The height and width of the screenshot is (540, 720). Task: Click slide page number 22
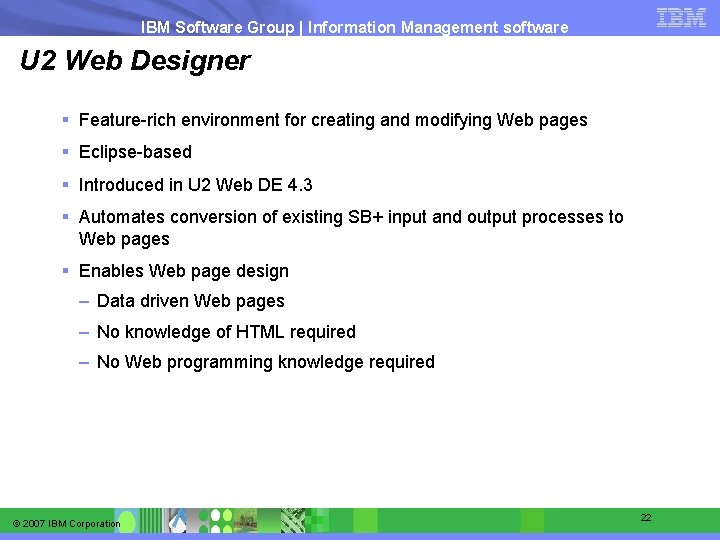(646, 518)
